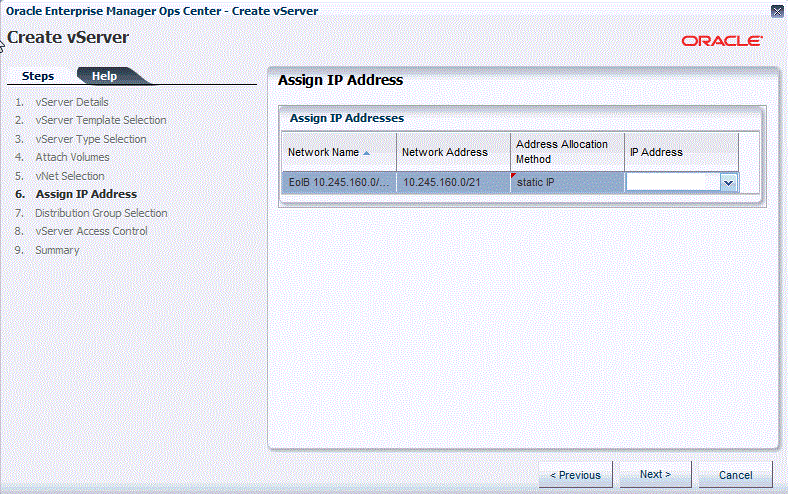
Task: Go to step 8 vServer Access Control
Action: click(x=91, y=231)
